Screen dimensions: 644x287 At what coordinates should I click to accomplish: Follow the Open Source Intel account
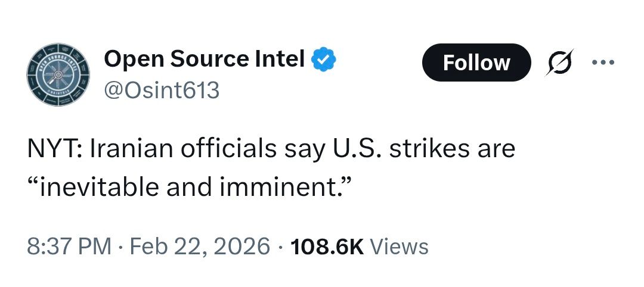(x=476, y=63)
